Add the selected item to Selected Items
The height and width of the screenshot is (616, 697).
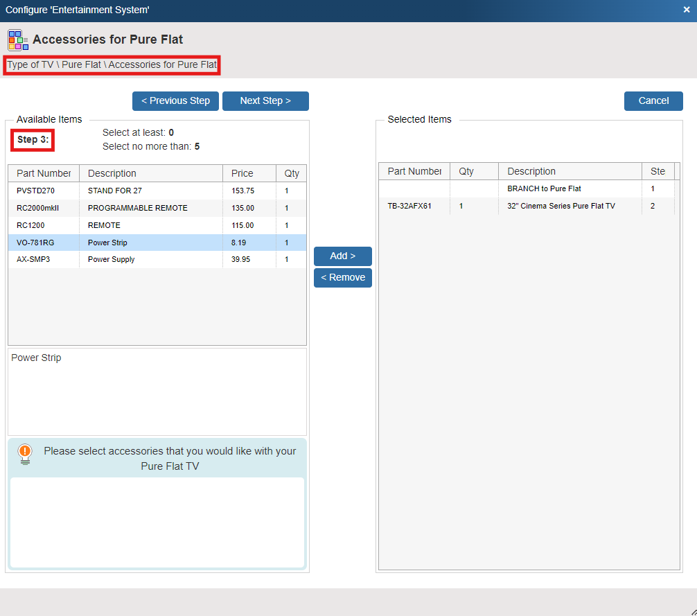tap(342, 256)
